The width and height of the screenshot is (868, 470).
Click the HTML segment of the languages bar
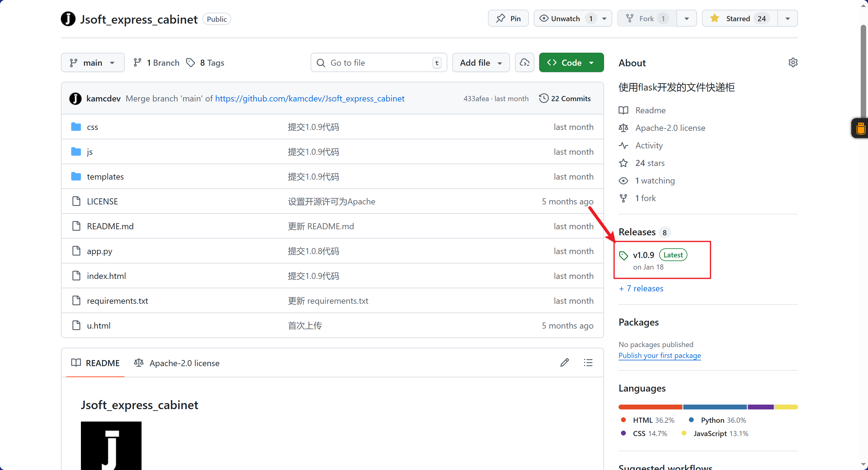click(650, 407)
